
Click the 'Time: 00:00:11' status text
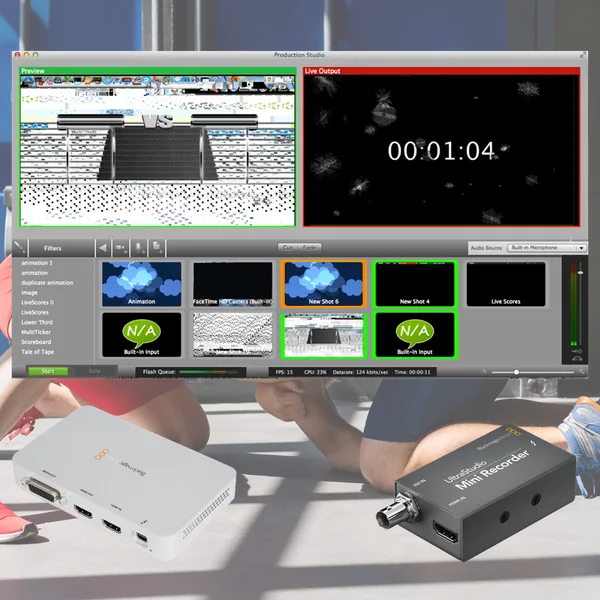pos(412,372)
